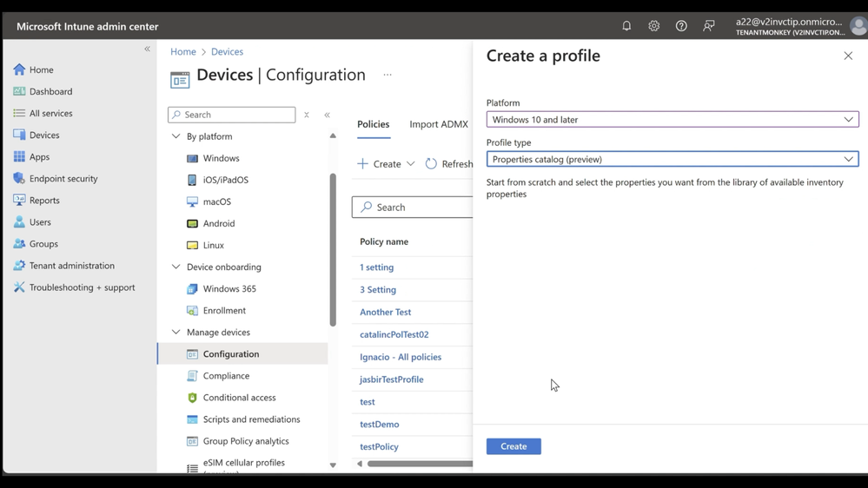Click the Reports icon in the left navigation
Image resolution: width=868 pixels, height=488 pixels.
19,200
